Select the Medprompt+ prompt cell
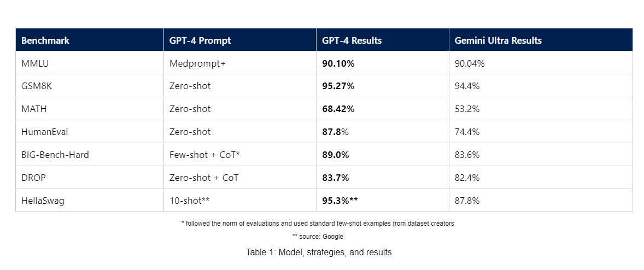This screenshot has width=644, height=270. coord(197,63)
